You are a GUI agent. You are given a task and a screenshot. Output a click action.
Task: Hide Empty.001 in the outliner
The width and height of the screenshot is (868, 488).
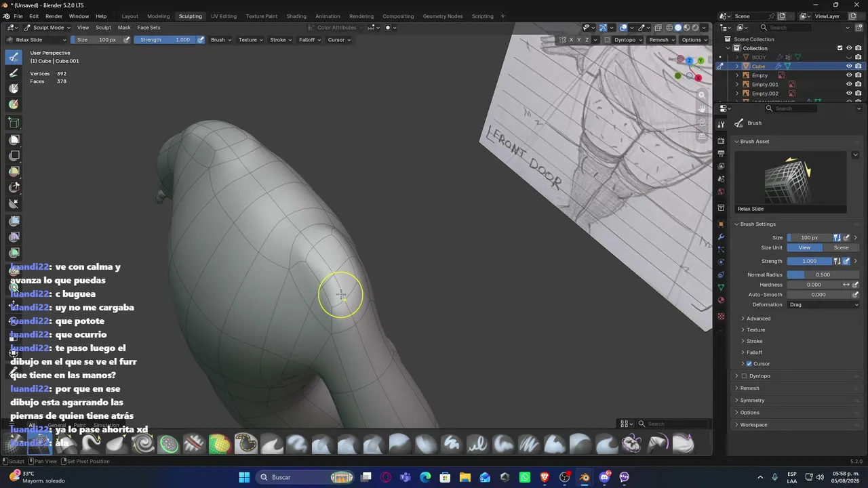[849, 85]
